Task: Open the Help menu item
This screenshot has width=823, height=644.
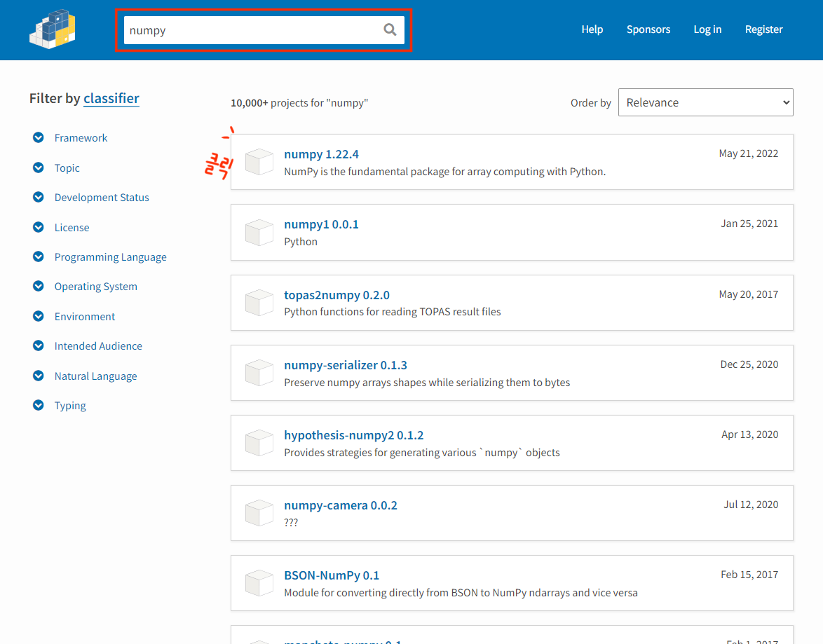Action: point(592,29)
